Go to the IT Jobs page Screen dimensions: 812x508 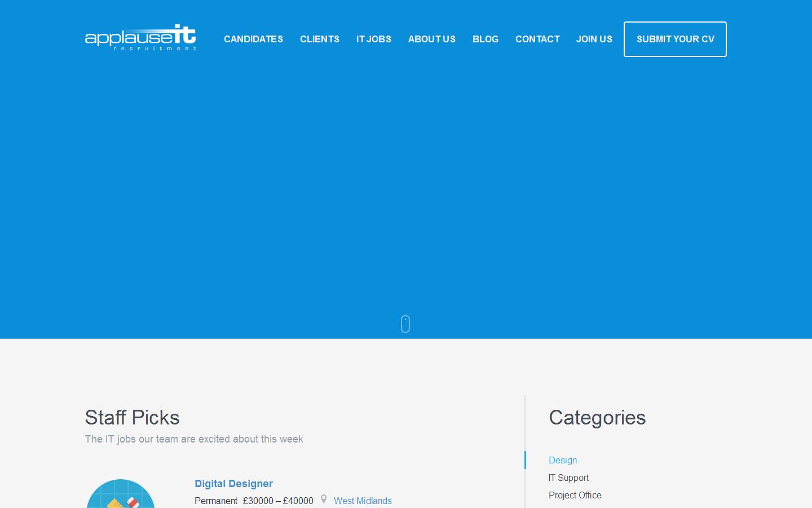click(373, 39)
